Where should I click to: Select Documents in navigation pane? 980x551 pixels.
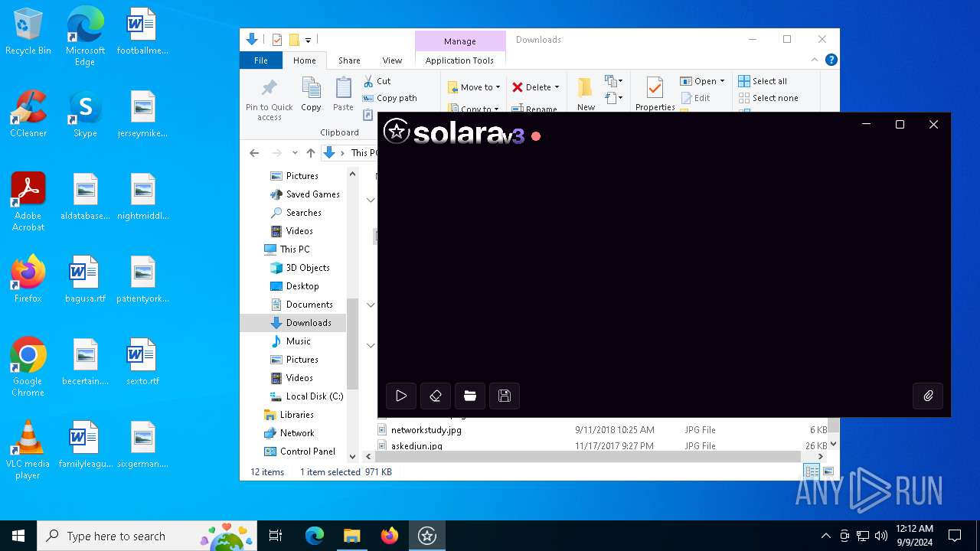point(301,305)
